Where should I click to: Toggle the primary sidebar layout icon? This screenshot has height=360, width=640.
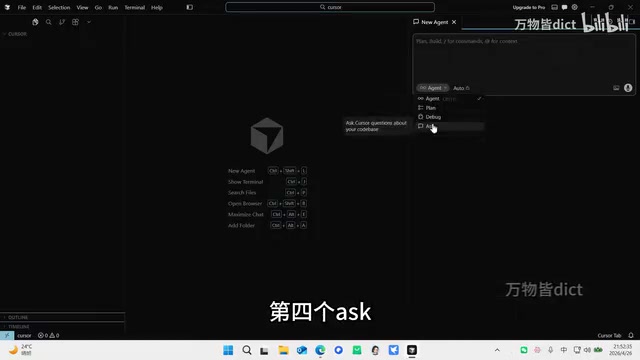click(190, 7)
